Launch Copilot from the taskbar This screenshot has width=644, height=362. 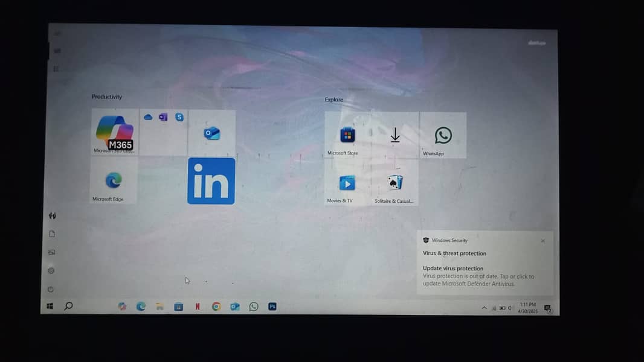(122, 306)
